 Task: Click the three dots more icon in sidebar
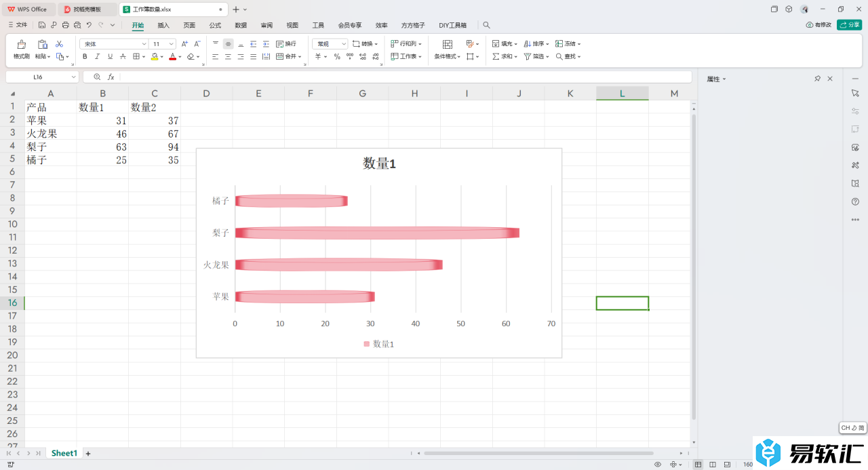[x=855, y=220]
